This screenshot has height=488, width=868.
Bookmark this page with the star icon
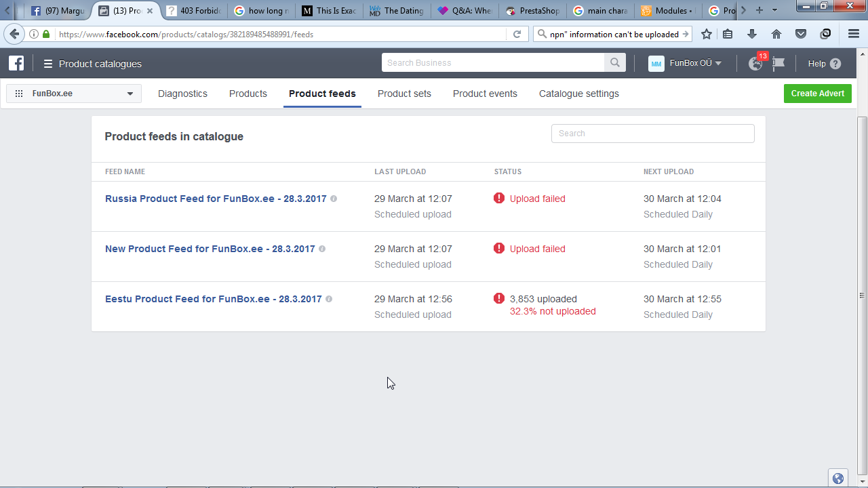click(707, 34)
